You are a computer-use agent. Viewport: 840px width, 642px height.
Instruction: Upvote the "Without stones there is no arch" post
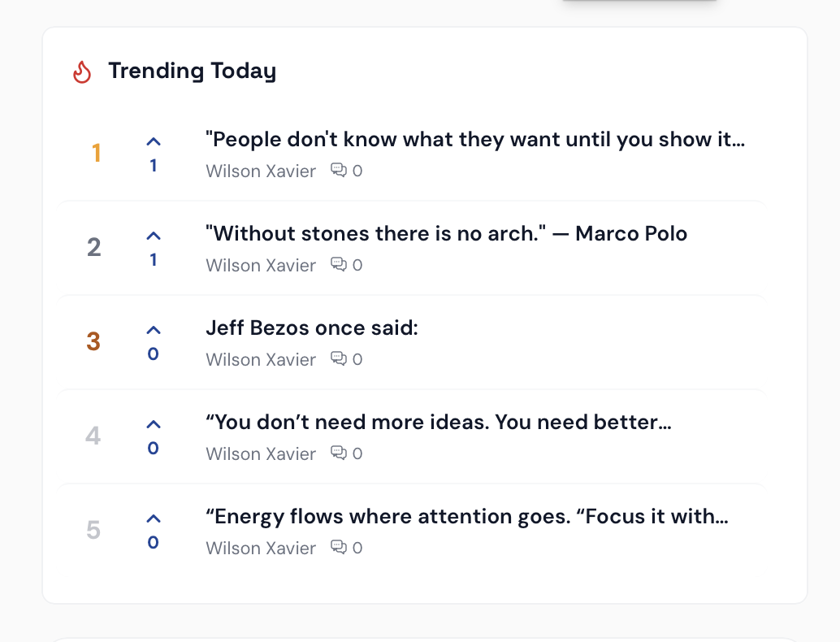pos(154,236)
